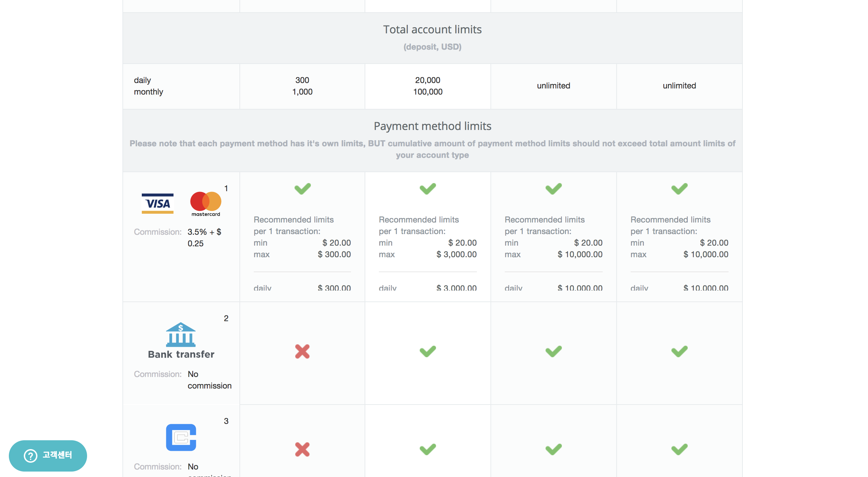Click the green checkmark in Visa row, first column
This screenshot has width=868, height=477.
(302, 188)
